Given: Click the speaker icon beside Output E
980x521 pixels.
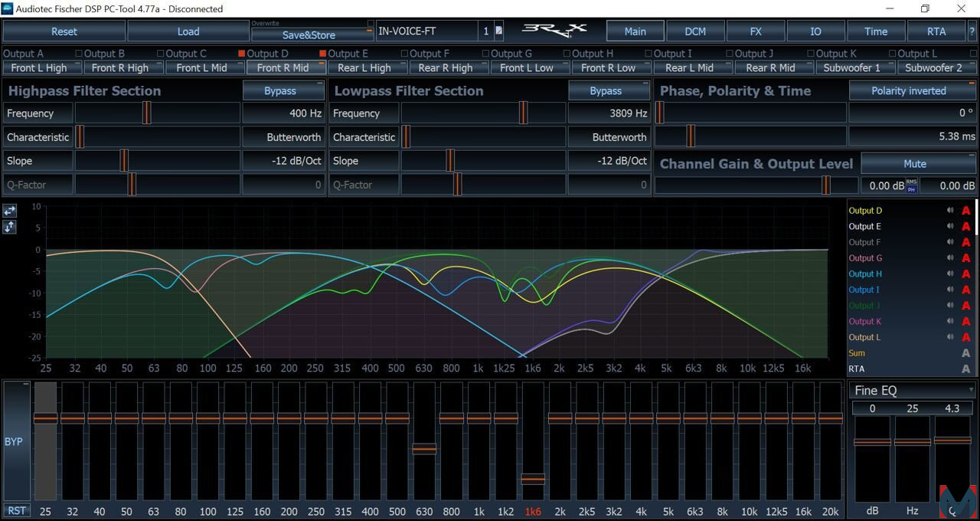Looking at the screenshot, I should pos(949,227).
